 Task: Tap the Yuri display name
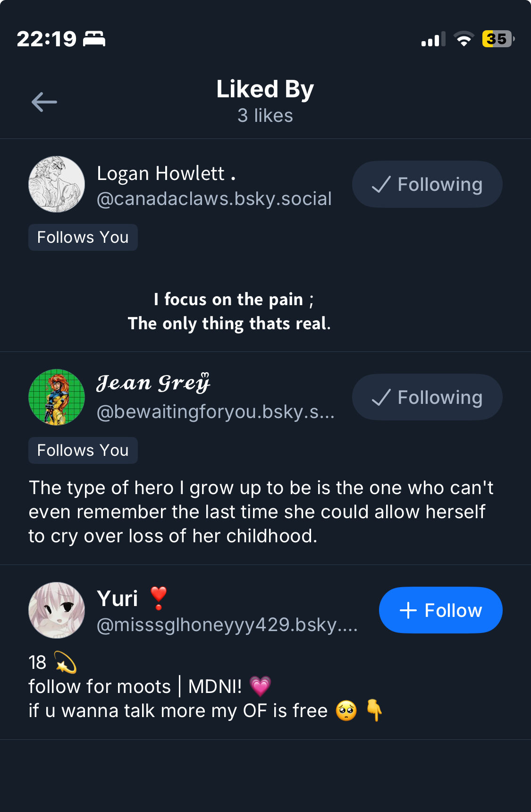point(118,598)
